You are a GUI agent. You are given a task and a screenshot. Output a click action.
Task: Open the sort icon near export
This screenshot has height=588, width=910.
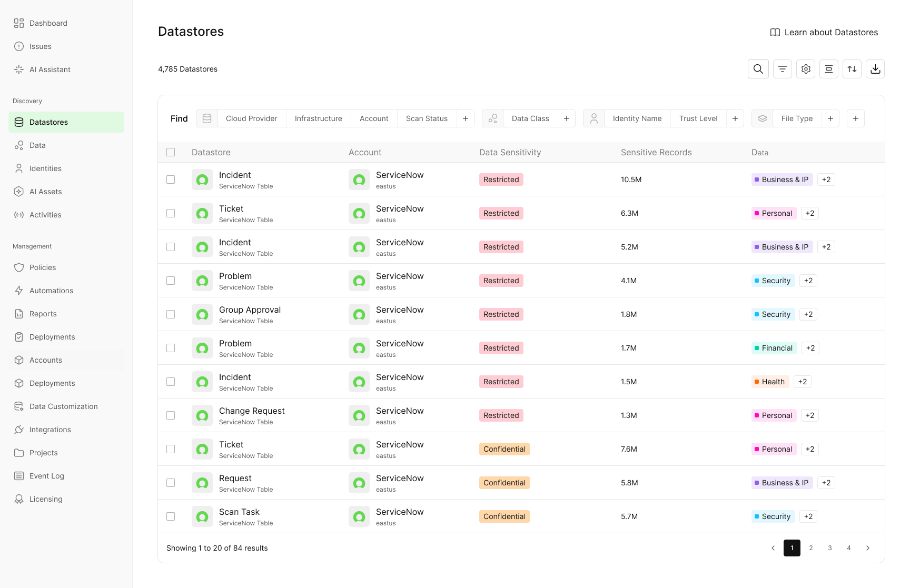pyautogui.click(x=852, y=69)
